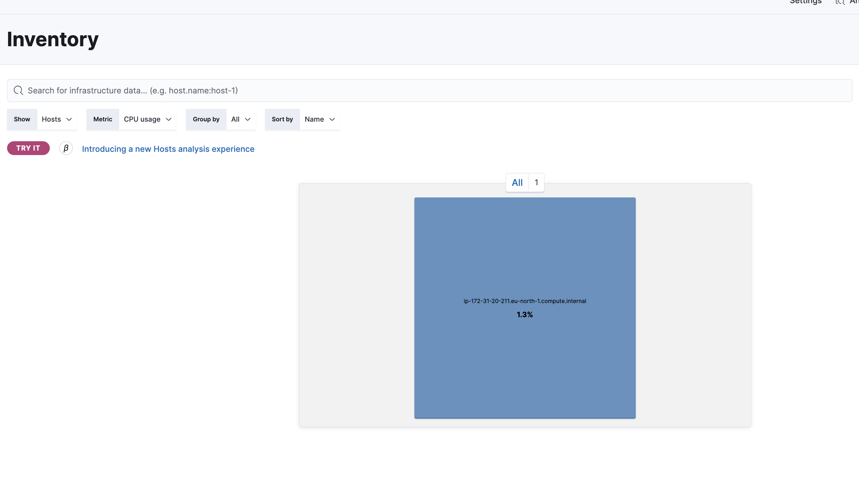Click the group count badge showing 1

coord(536,183)
